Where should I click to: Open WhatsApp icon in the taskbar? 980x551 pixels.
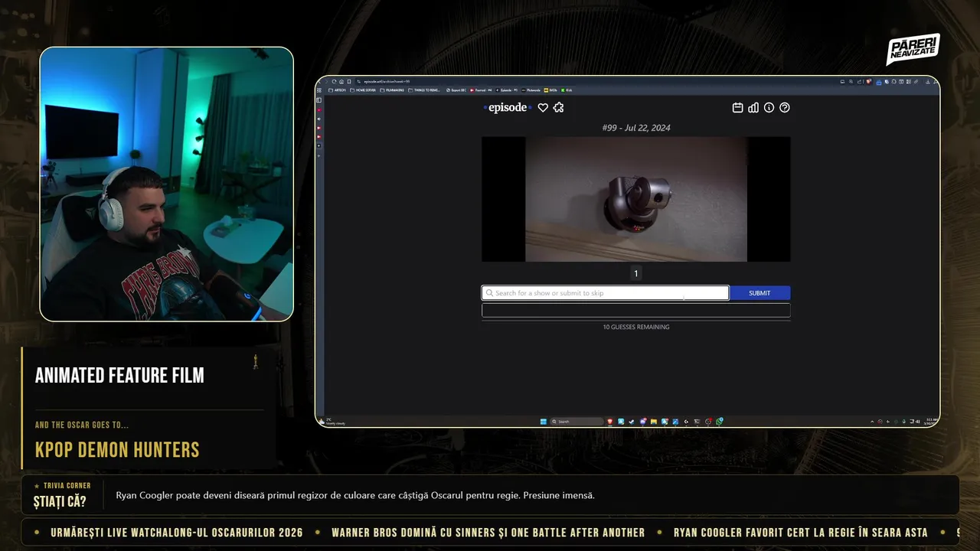pos(719,422)
